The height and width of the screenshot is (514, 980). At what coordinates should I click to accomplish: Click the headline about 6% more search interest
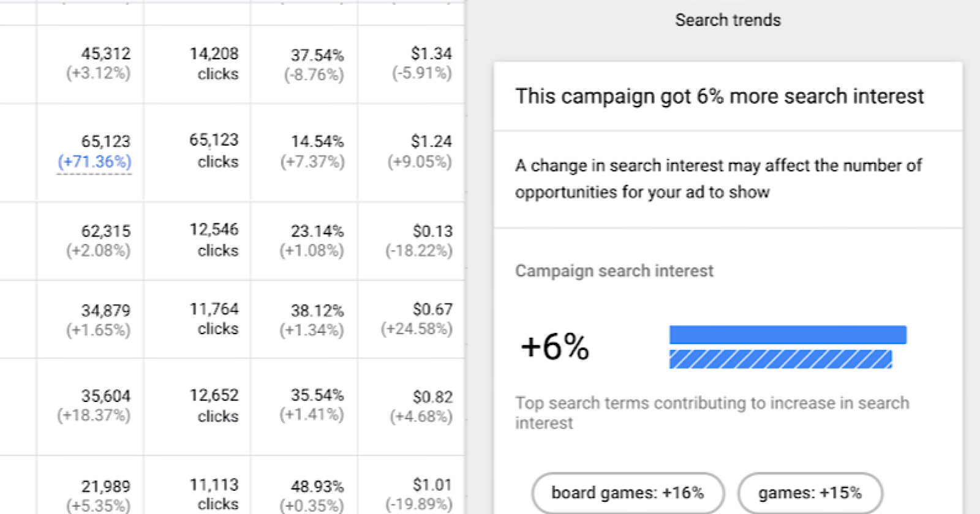pos(720,96)
